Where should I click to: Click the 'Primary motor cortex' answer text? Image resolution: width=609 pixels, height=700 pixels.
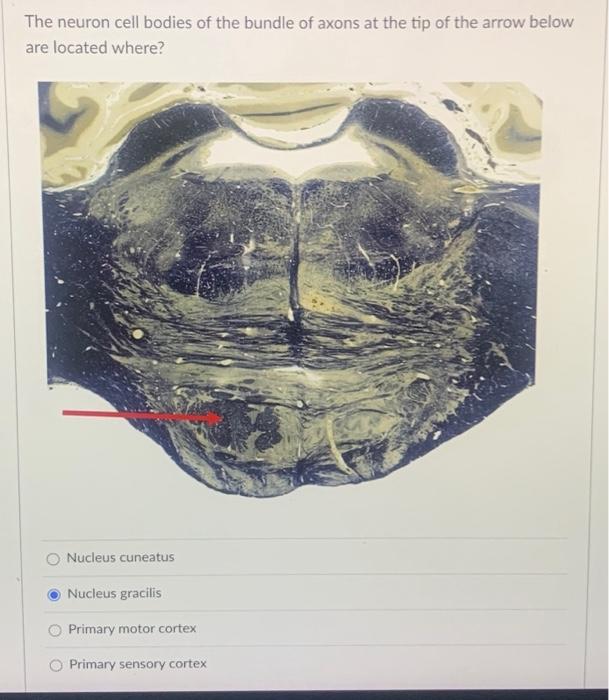click(x=132, y=629)
